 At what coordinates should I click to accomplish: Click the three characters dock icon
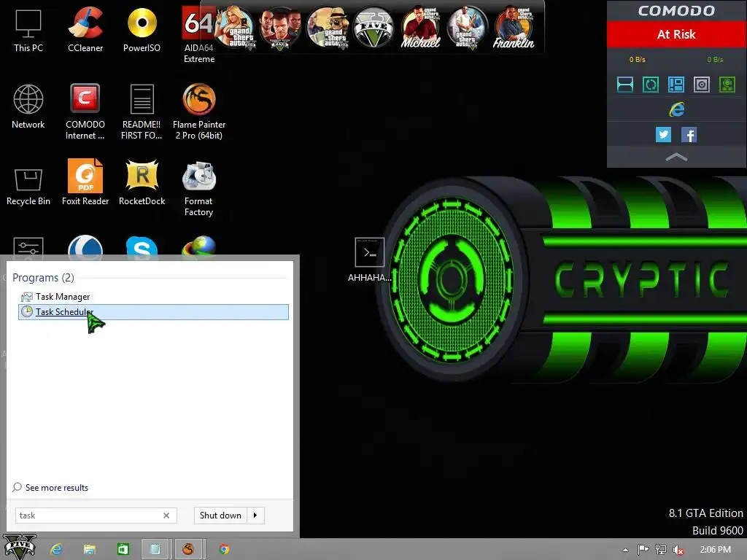point(280,27)
